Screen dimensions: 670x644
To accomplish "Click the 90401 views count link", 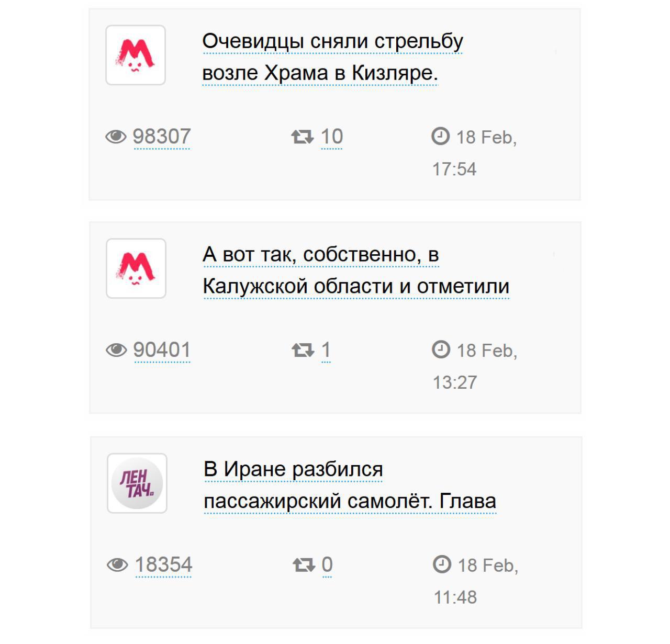I will tap(162, 350).
